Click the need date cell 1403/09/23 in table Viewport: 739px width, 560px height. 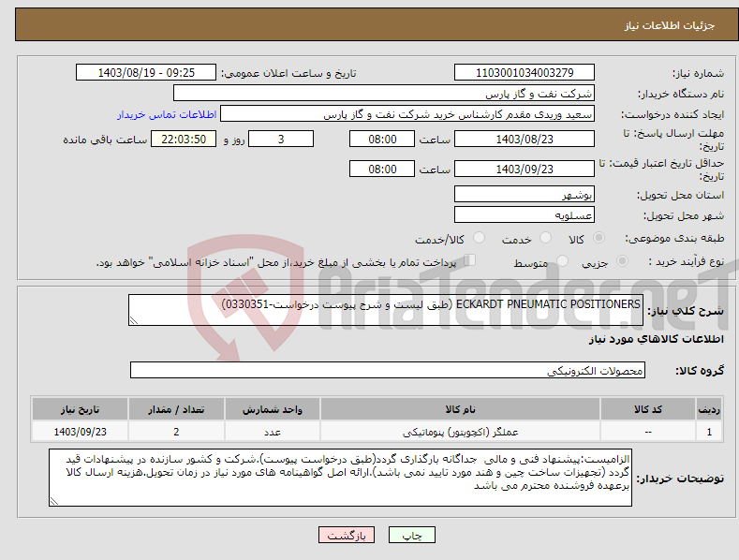click(80, 432)
